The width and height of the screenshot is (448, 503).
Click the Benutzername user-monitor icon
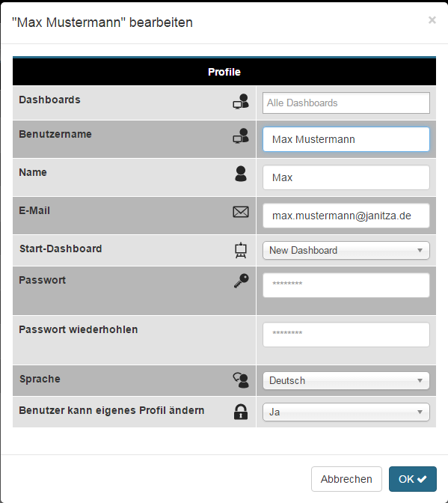pyautogui.click(x=241, y=135)
